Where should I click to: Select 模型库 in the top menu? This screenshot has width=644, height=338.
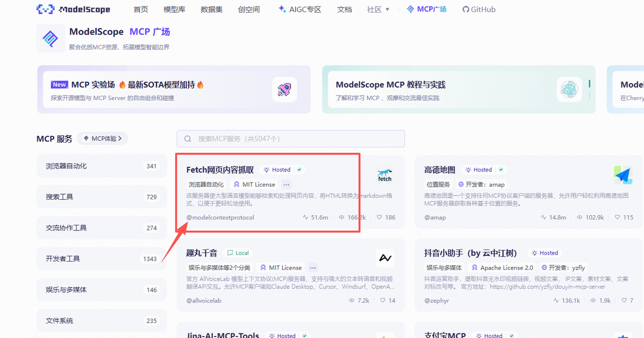pos(174,9)
